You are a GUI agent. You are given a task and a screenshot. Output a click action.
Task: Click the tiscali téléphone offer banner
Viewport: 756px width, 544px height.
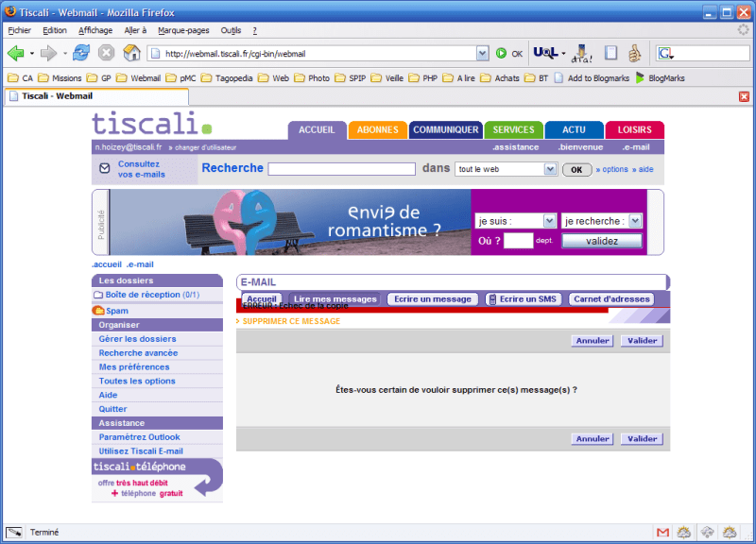click(157, 480)
